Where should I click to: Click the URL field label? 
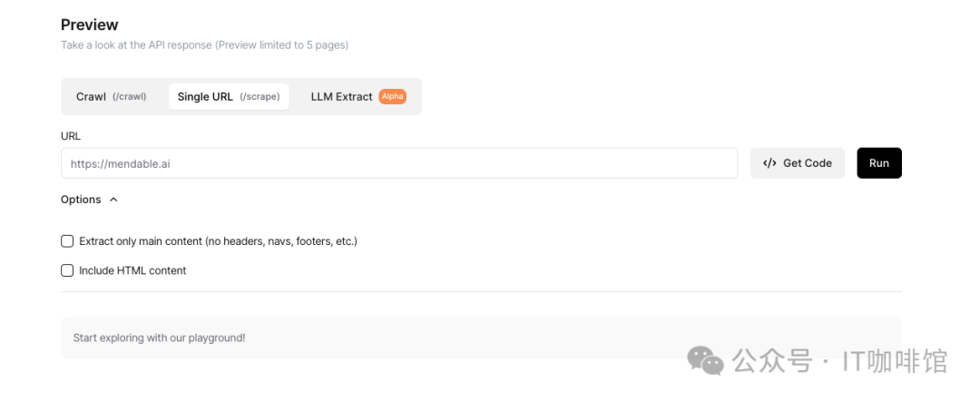tap(71, 136)
